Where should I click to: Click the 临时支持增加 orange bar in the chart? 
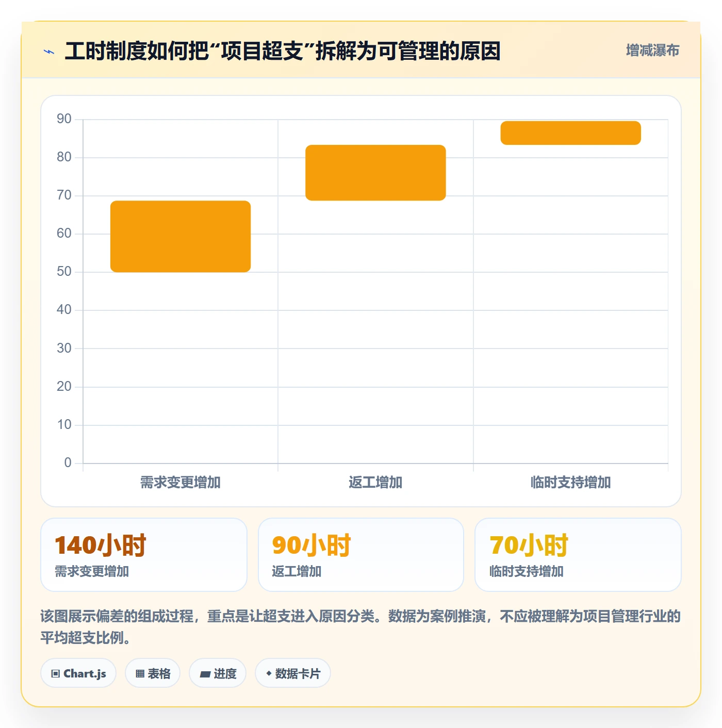tap(571, 133)
